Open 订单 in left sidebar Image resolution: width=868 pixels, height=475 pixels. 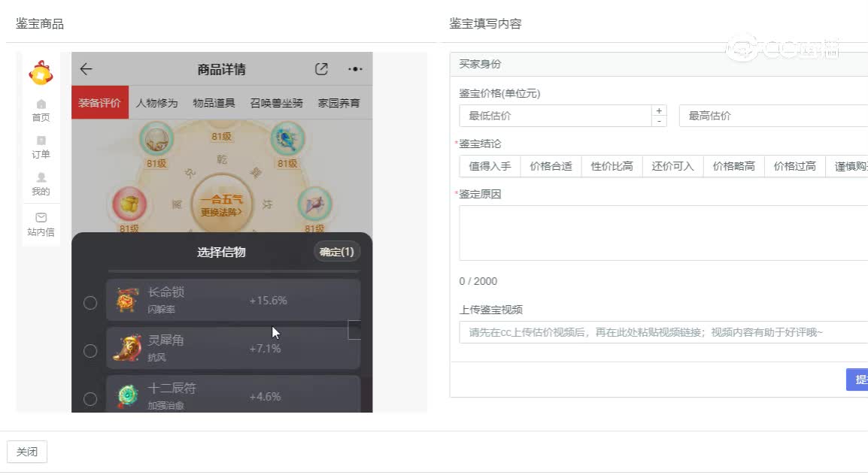(41, 147)
